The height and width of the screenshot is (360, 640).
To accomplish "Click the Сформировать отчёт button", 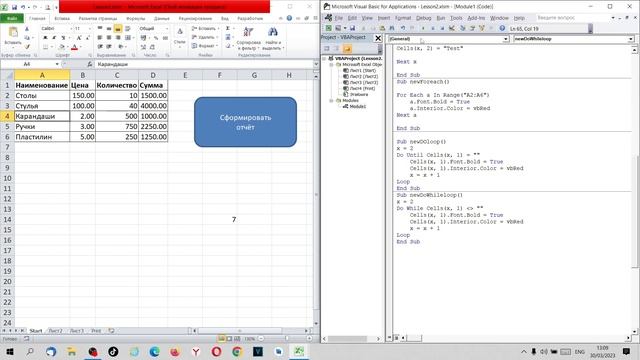I will tap(245, 122).
